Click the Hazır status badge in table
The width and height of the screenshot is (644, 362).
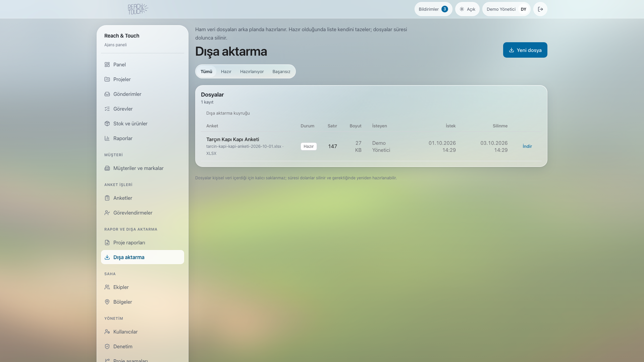309,146
